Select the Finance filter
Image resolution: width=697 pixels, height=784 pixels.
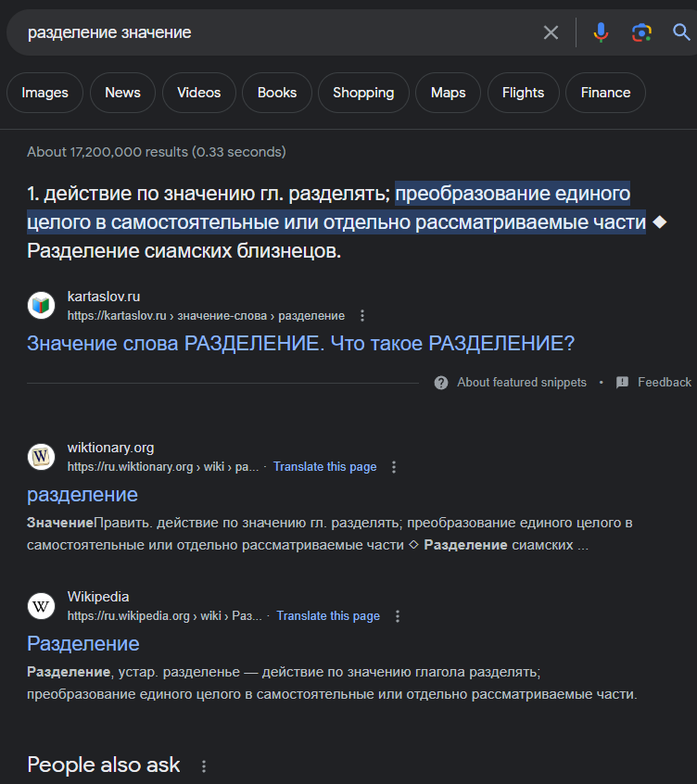pyautogui.click(x=605, y=93)
